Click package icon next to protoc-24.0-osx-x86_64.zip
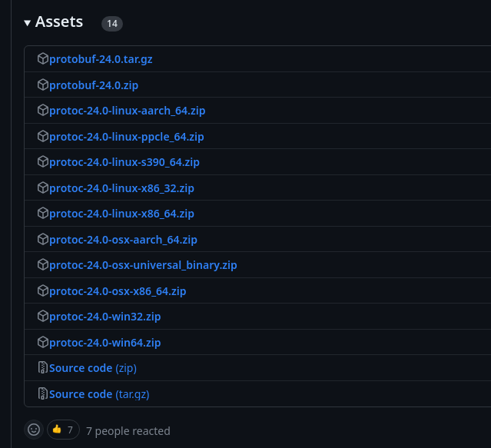 click(43, 290)
